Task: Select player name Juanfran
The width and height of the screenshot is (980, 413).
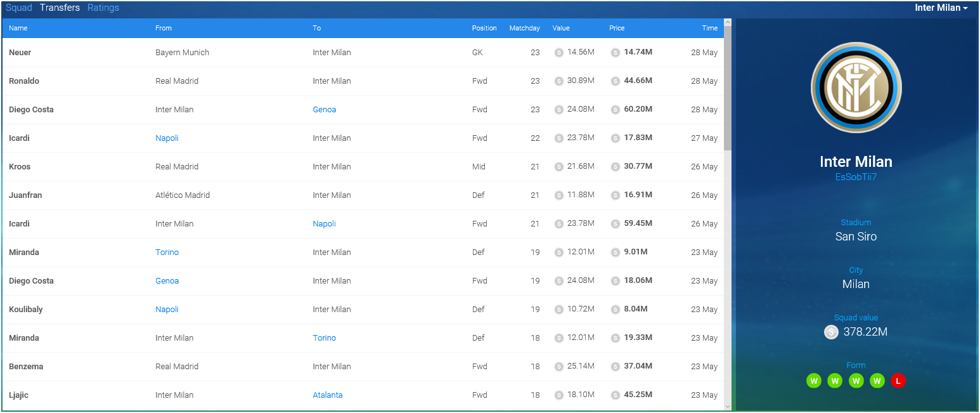Action: click(x=25, y=195)
